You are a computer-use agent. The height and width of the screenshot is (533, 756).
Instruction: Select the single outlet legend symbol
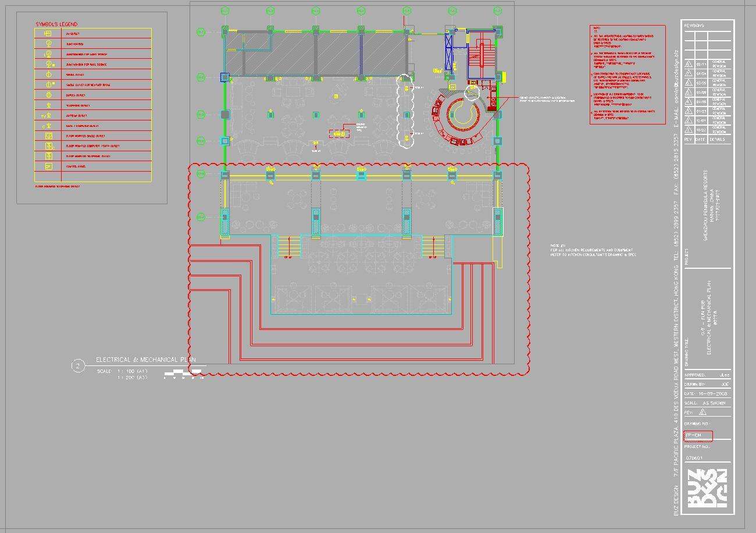(48, 74)
